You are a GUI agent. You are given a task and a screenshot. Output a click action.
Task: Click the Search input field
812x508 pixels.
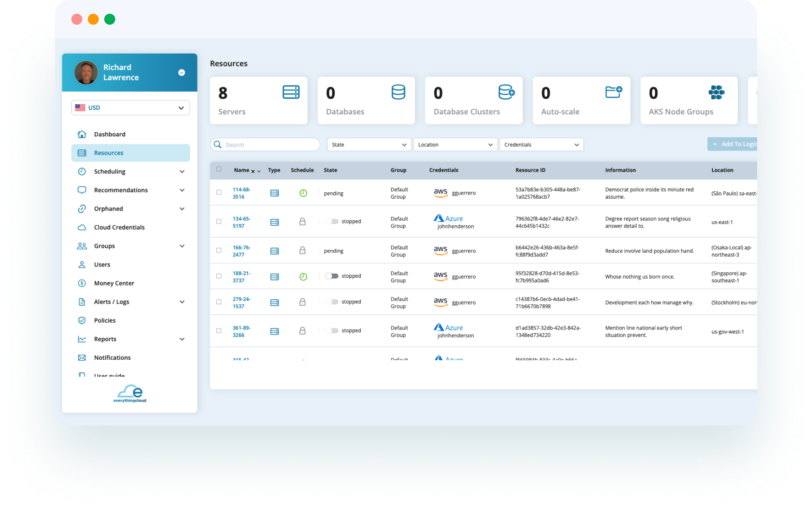coord(265,145)
